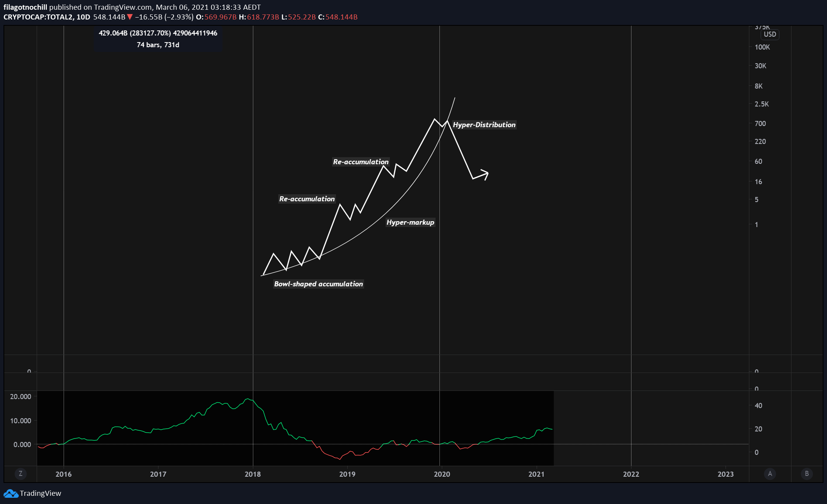Click the 74 bars, 731d measurement box
This screenshot has height=504, width=827.
coord(158,45)
